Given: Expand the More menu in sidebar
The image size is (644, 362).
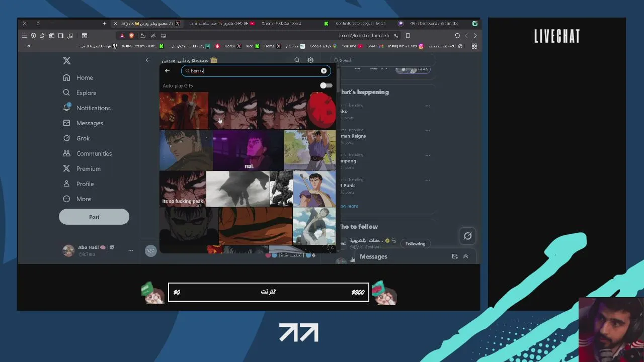Looking at the screenshot, I should (77, 199).
